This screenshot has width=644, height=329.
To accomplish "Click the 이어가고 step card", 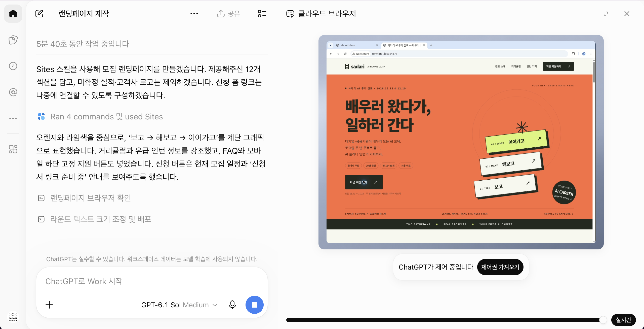I will pyautogui.click(x=517, y=142).
